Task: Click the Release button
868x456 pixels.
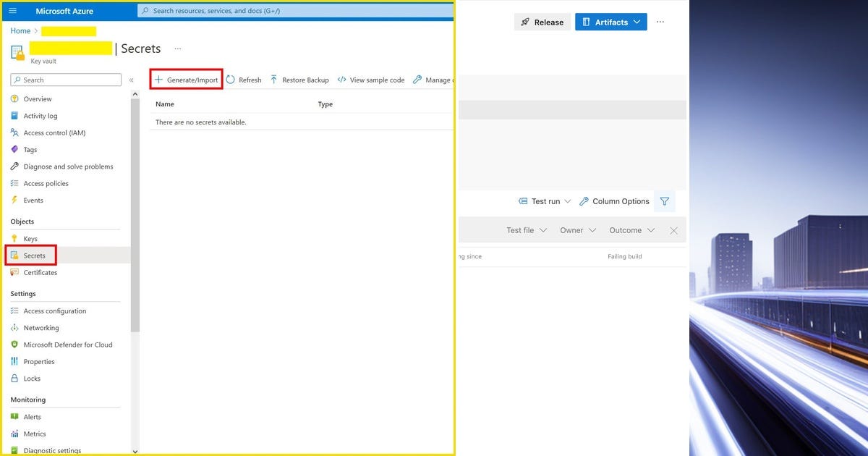Action: [x=542, y=22]
